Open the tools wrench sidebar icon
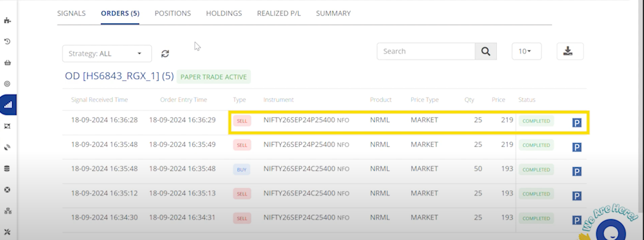The width and height of the screenshot is (644, 240). point(7,232)
